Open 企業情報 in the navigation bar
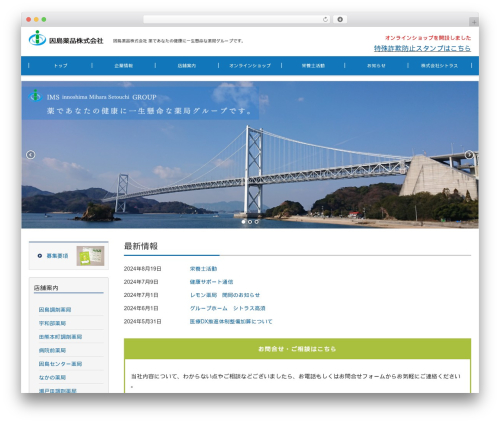This screenshot has width=500, height=423. tap(124, 66)
